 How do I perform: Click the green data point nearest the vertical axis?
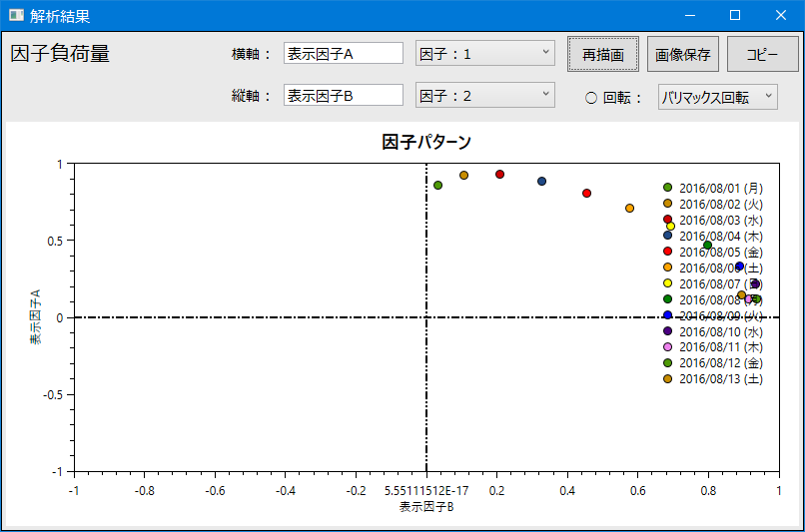(x=437, y=186)
